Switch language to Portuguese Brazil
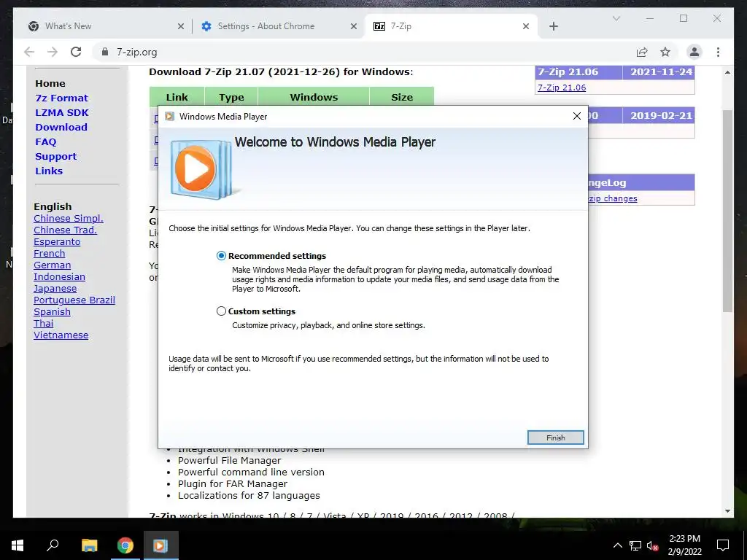The height and width of the screenshot is (560, 747). tap(74, 300)
